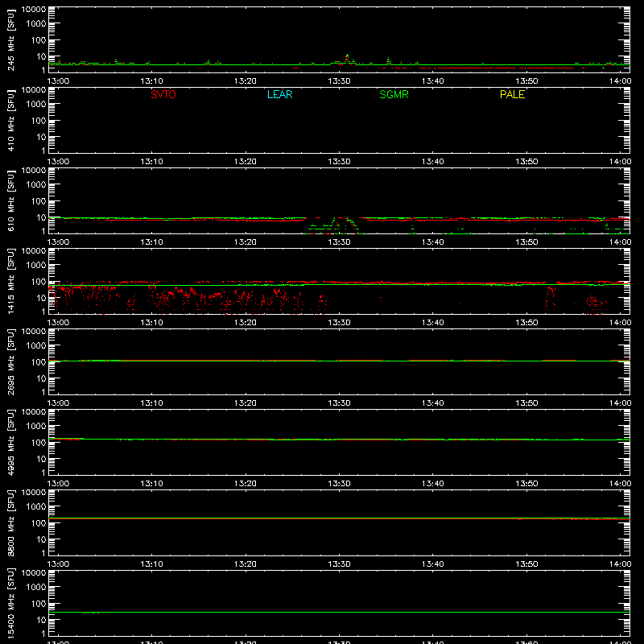The image size is (644, 644).
Task: Click the 10000 tick label of the 15400 MHz plot
Action: point(34,573)
